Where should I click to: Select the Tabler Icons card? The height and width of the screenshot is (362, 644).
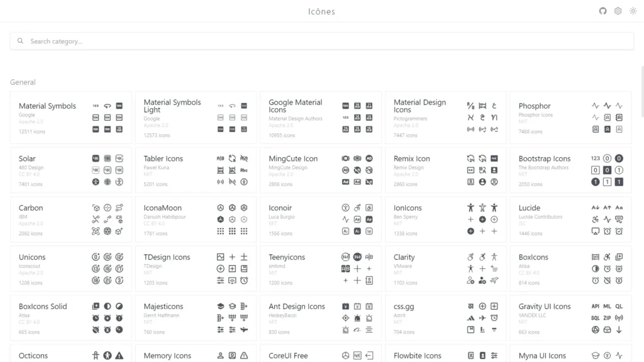pyautogui.click(x=196, y=170)
